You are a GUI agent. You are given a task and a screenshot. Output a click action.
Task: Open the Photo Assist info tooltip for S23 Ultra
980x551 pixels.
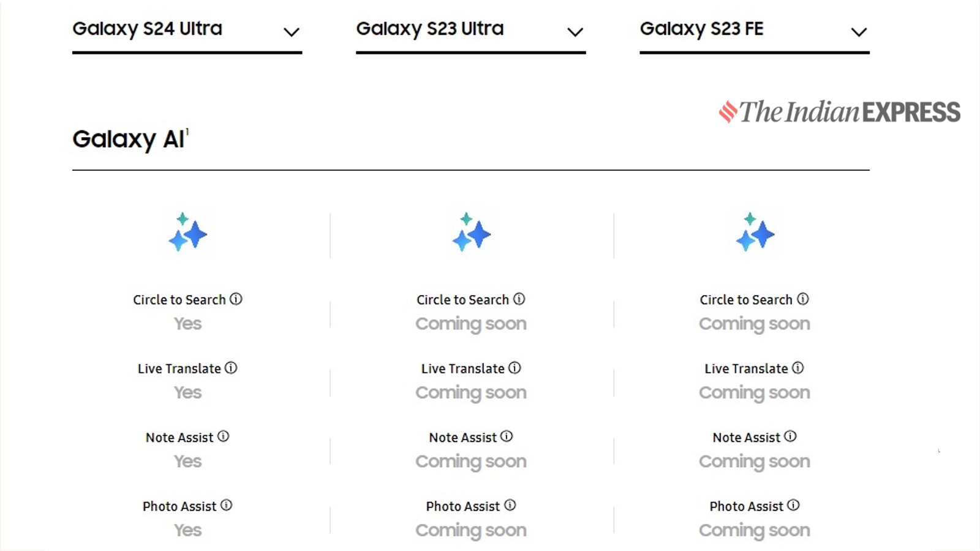[x=510, y=506]
